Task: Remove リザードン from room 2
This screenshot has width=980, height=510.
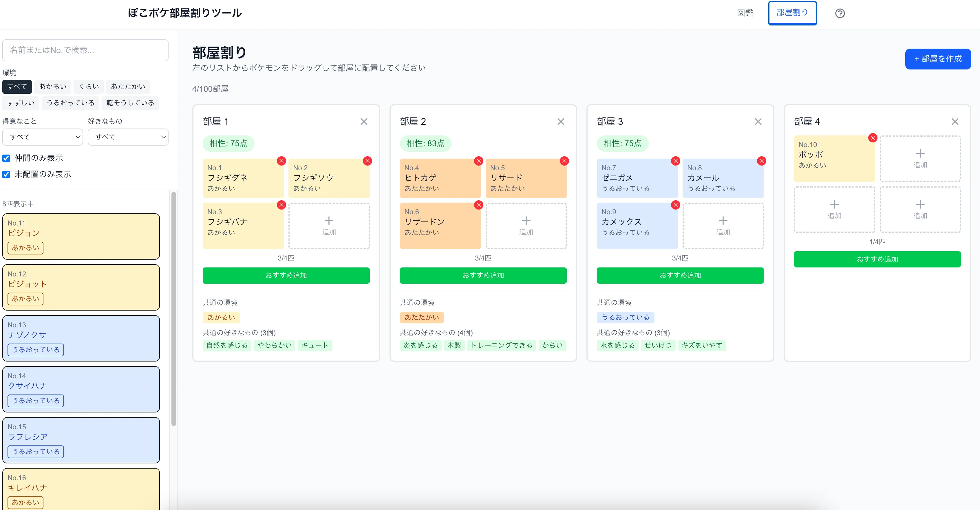Action: (x=478, y=205)
